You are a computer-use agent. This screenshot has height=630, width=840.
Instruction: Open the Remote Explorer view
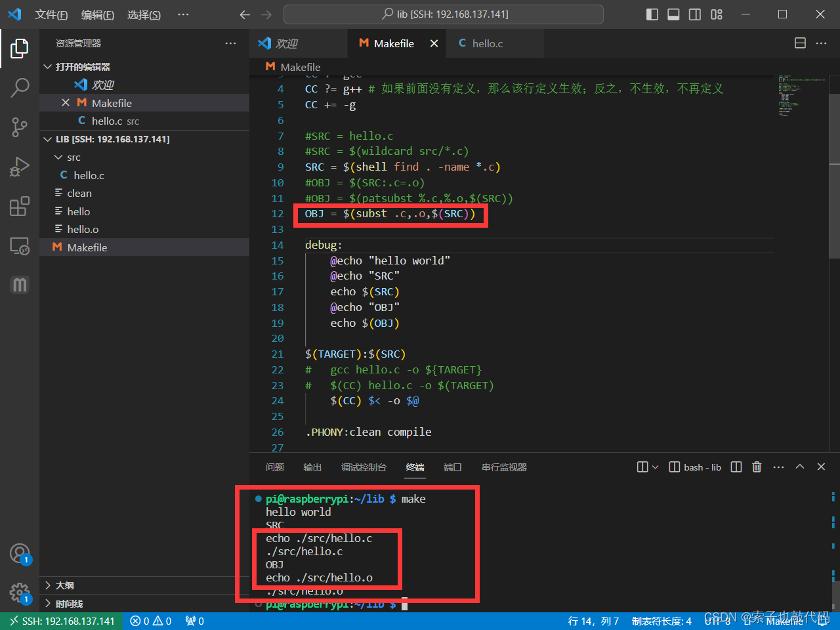20,245
